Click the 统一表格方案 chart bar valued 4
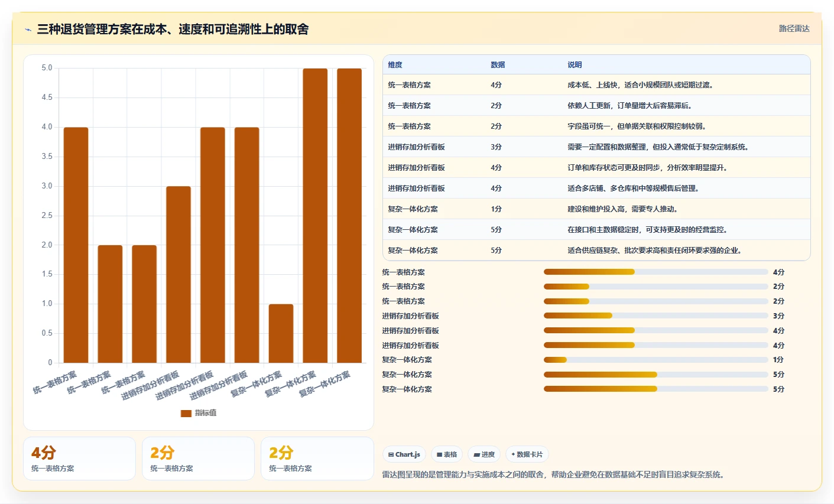Viewport: 834px width, 504px height. click(76, 245)
